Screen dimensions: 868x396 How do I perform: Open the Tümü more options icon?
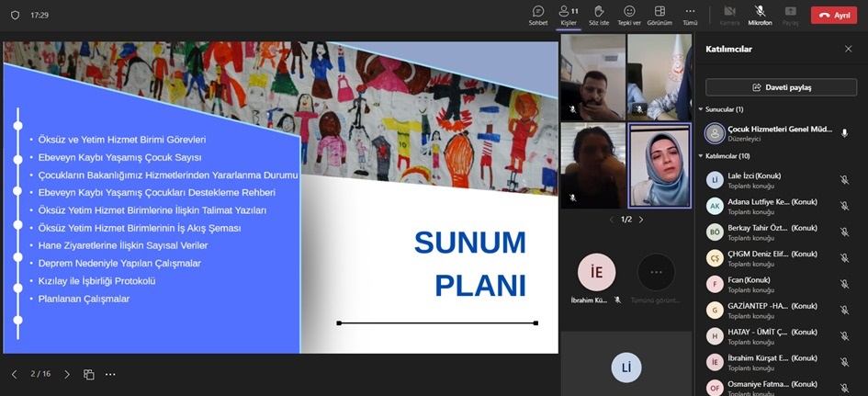(690, 12)
